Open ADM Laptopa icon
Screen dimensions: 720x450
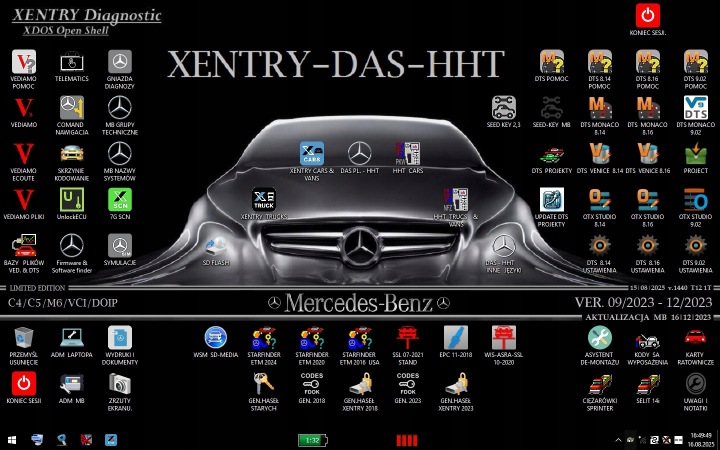click(x=72, y=338)
